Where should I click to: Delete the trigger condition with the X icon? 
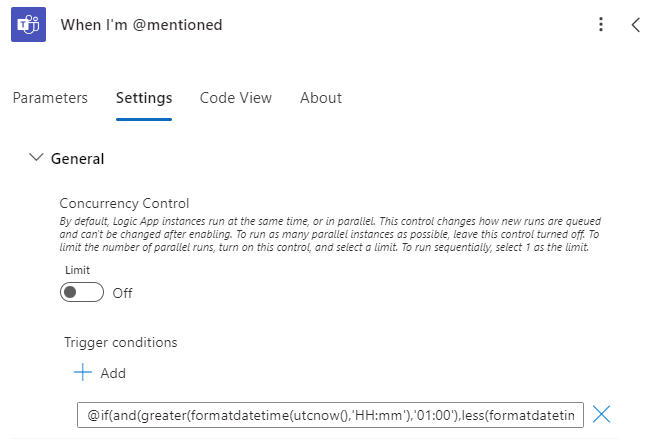(x=602, y=414)
